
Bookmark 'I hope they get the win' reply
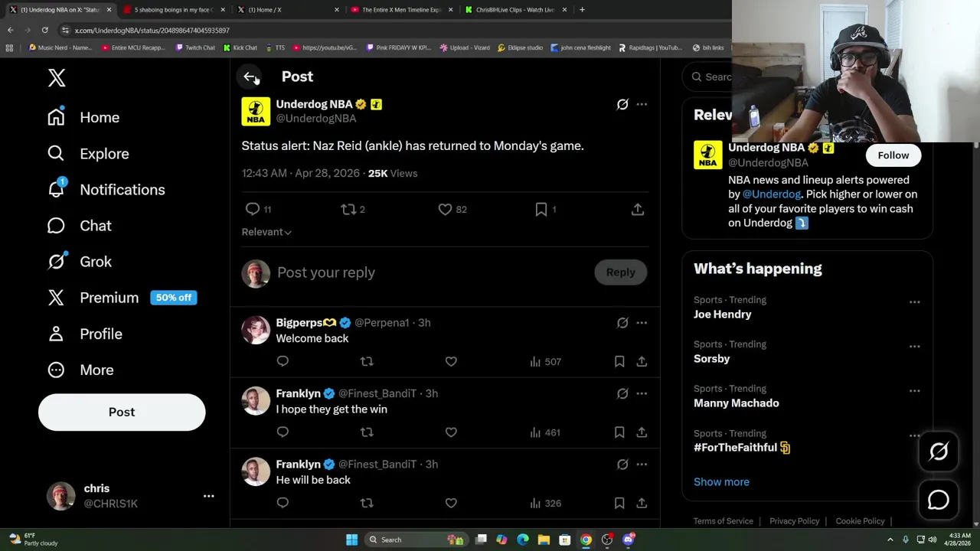click(619, 432)
